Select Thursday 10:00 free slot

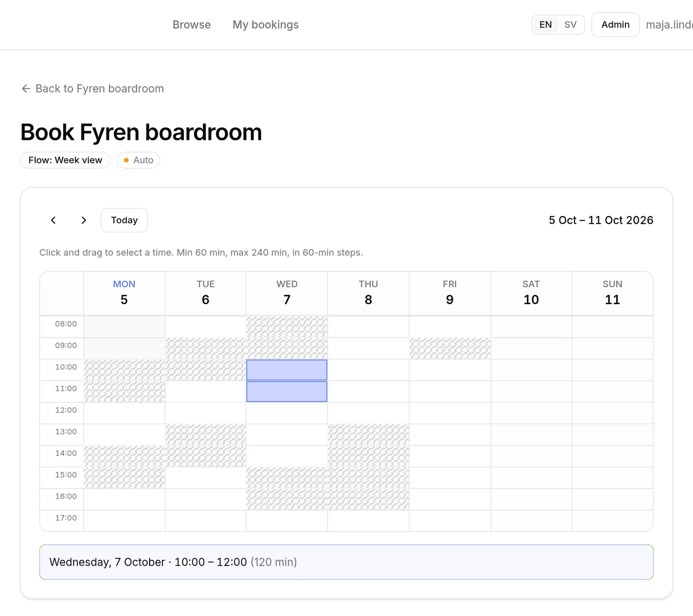pyautogui.click(x=369, y=370)
